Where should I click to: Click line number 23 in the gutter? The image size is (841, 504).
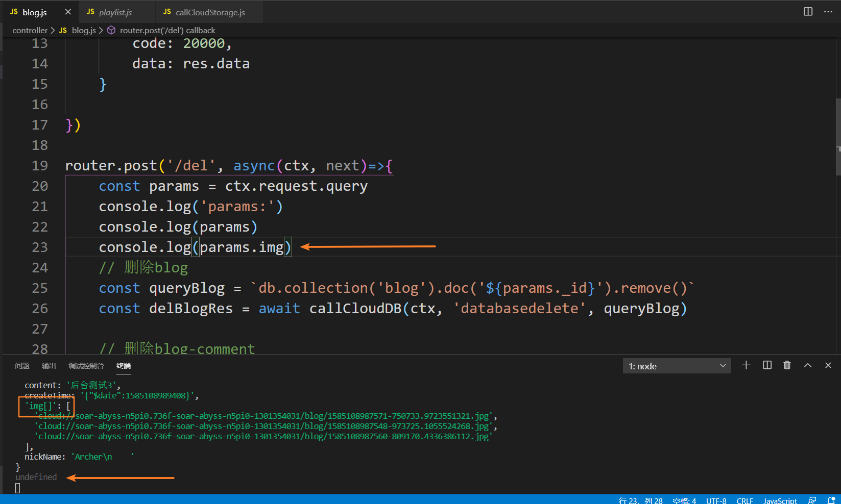coord(39,247)
